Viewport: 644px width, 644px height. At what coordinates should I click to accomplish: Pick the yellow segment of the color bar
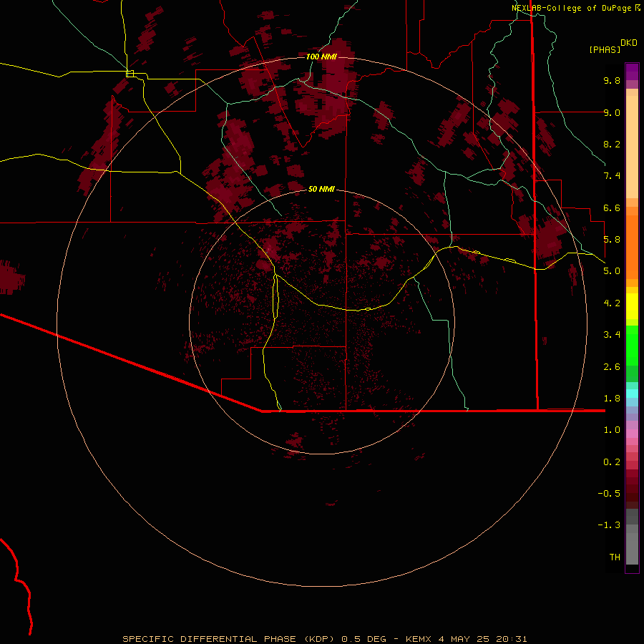point(632,306)
